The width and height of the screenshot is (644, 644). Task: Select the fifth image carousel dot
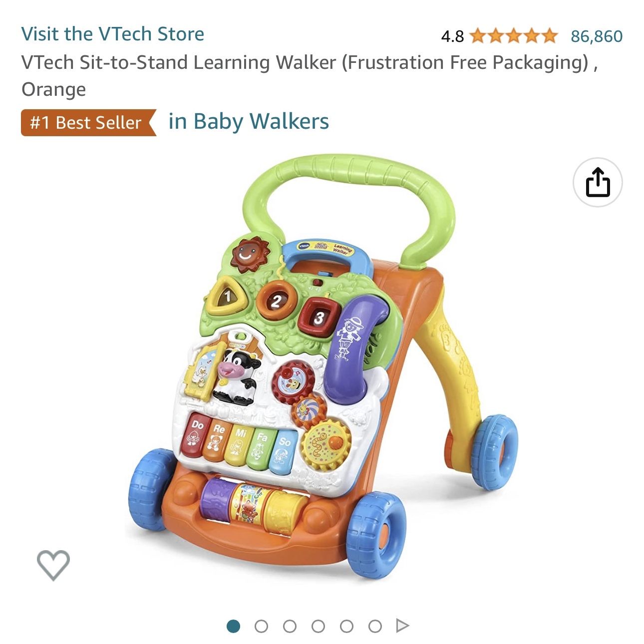pyautogui.click(x=346, y=626)
